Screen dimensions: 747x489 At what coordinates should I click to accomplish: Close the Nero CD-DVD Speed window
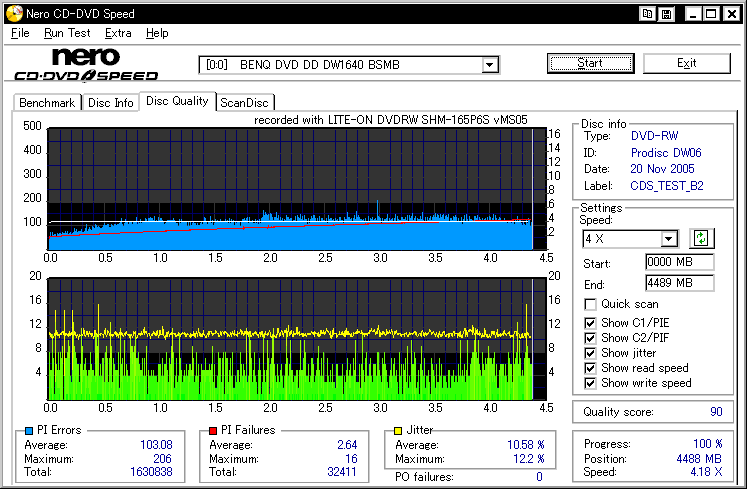730,14
